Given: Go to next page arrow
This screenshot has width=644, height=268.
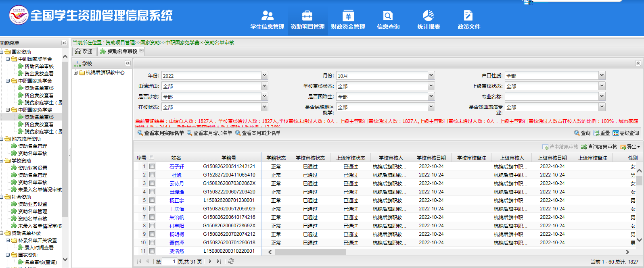Looking at the screenshot, I should (x=210, y=261).
